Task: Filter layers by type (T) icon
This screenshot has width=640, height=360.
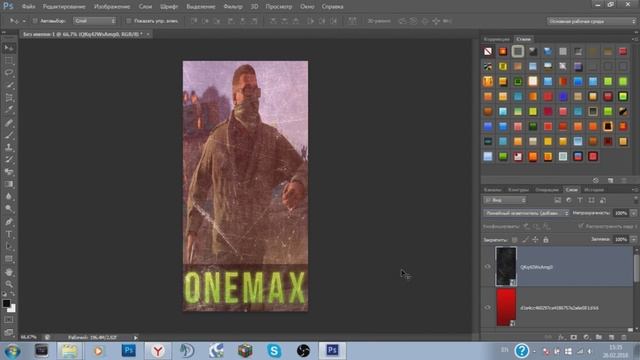Action: [x=580, y=200]
